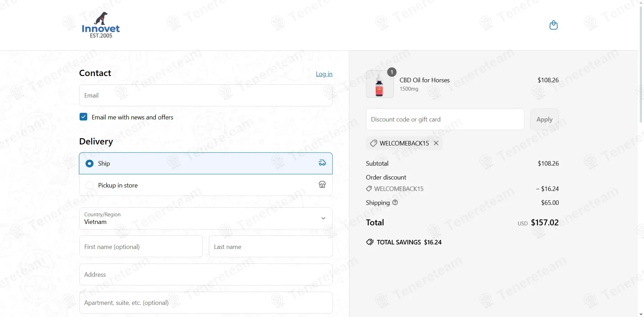
Task: Click the Total Savings tag icon
Action: [370, 242]
